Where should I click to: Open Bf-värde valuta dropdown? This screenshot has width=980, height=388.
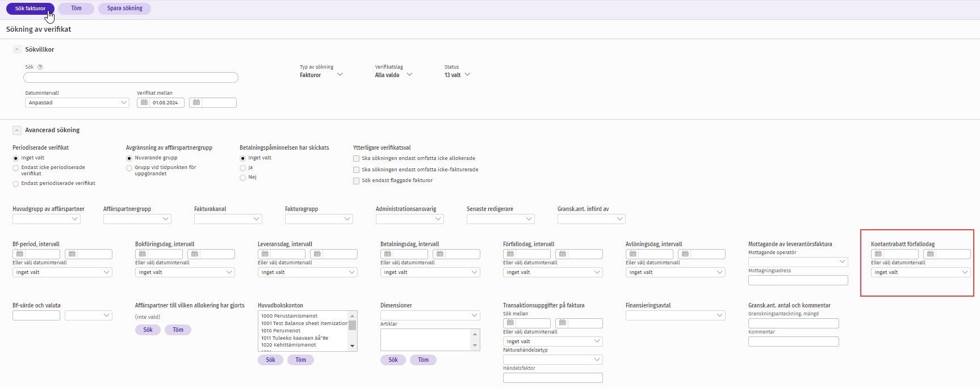89,315
